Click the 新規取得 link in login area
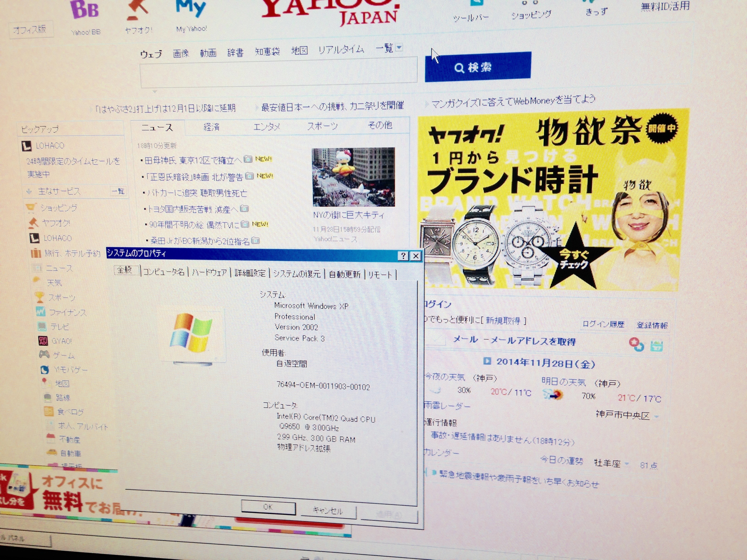 click(503, 320)
